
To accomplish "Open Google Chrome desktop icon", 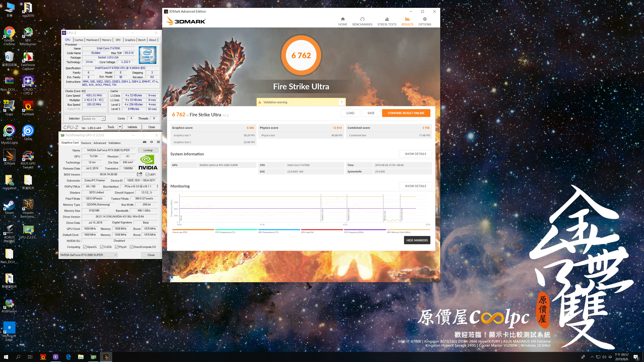I will (x=9, y=36).
